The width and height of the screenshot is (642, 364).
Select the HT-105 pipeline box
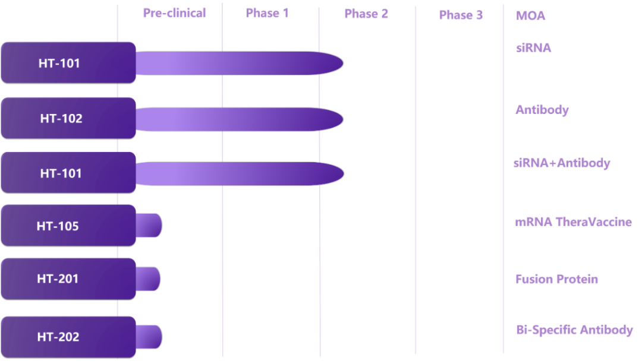pos(68,226)
